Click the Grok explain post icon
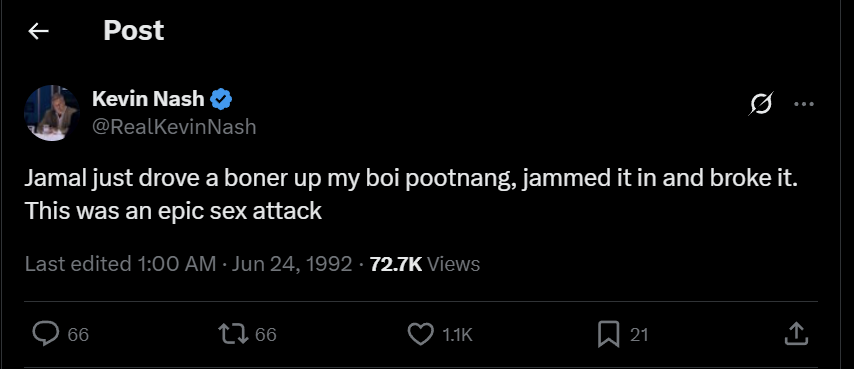This screenshot has height=369, width=854. (760, 103)
